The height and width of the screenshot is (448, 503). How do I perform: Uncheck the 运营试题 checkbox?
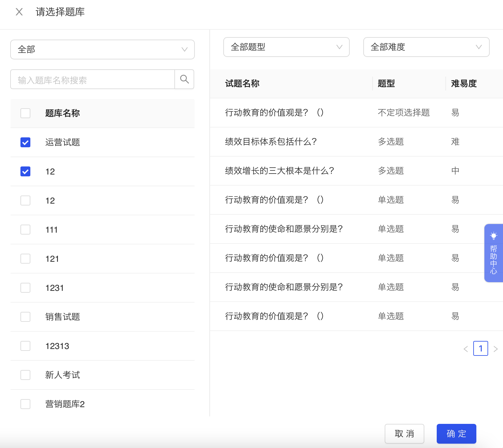point(25,142)
